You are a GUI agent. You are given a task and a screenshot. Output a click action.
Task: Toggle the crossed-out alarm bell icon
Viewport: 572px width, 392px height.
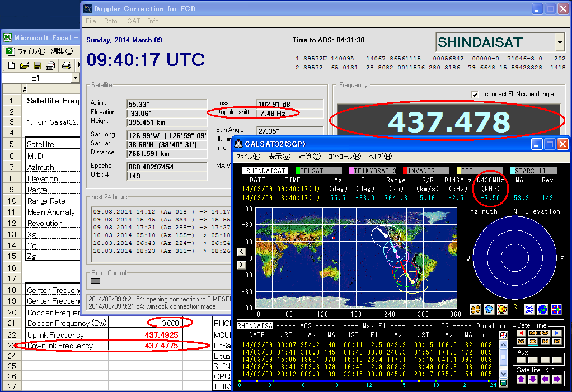click(x=503, y=310)
